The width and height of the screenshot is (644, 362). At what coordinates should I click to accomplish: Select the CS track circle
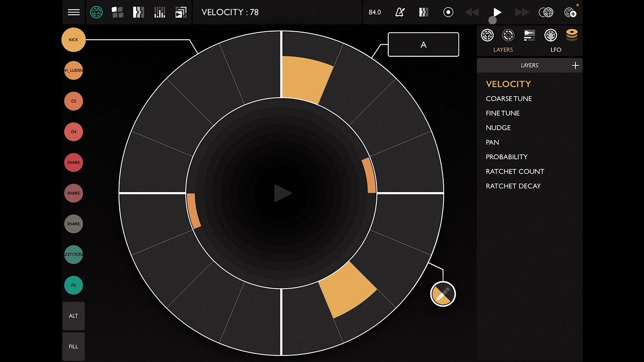pos(73,101)
